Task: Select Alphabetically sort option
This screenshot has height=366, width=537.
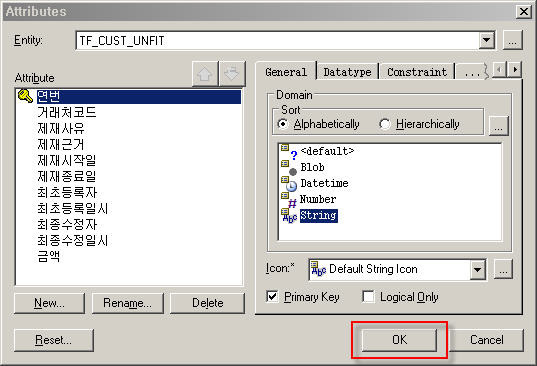Action: pyautogui.click(x=283, y=124)
